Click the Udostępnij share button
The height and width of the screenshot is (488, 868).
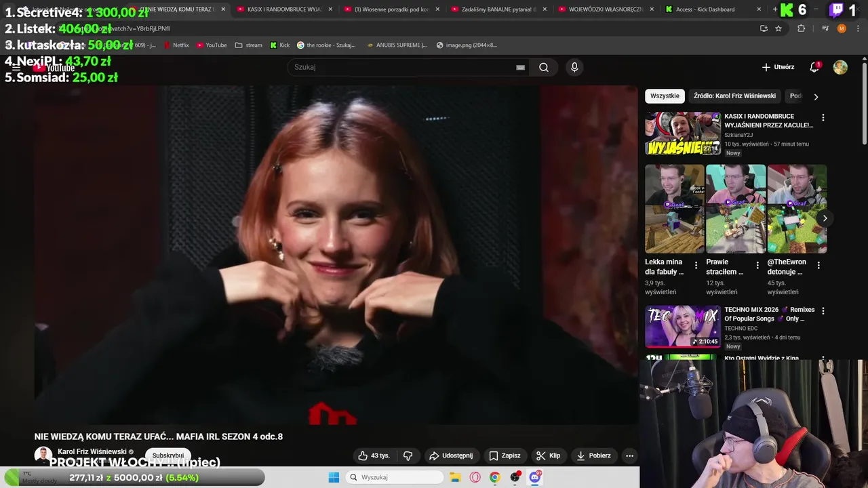[451, 455]
